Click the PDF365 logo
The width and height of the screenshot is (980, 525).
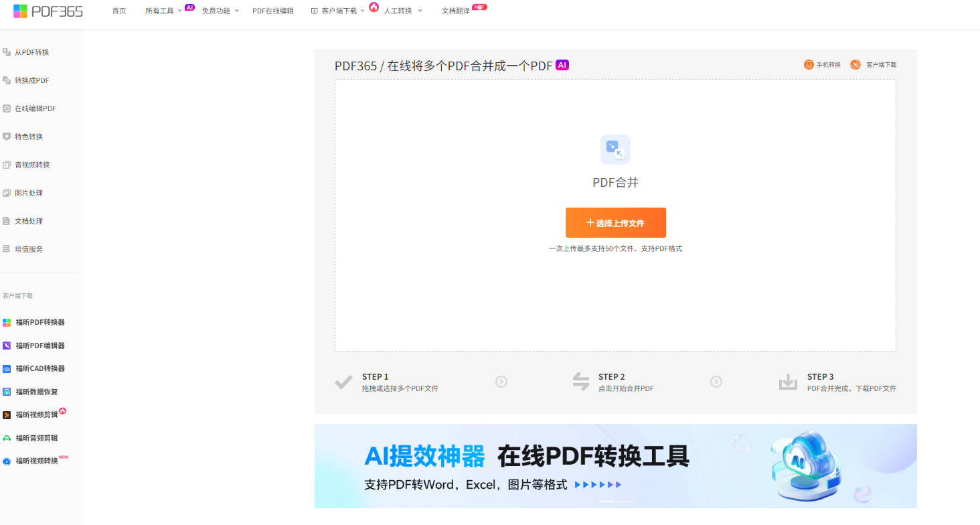point(48,11)
